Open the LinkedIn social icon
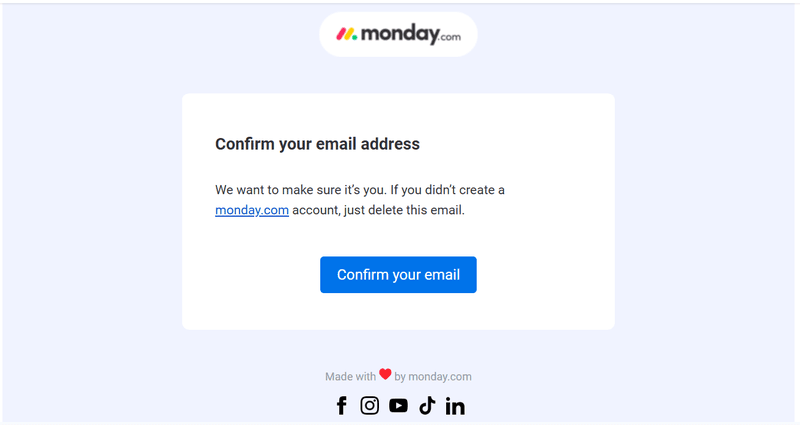This screenshot has height=425, width=800. point(455,405)
